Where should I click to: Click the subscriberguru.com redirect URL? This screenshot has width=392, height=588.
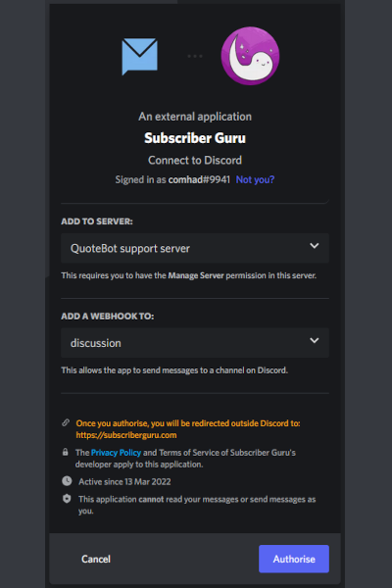pyautogui.click(x=126, y=435)
